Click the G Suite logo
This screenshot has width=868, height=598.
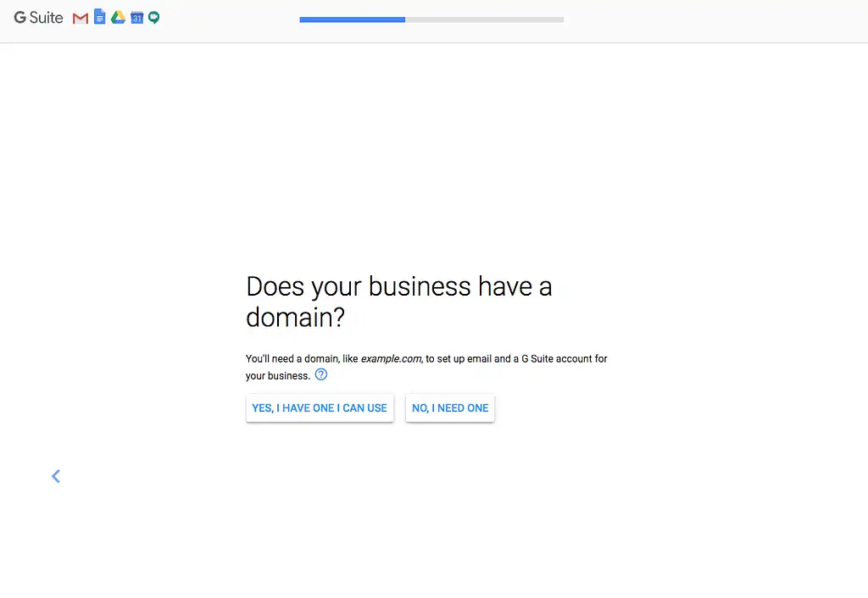(x=38, y=18)
